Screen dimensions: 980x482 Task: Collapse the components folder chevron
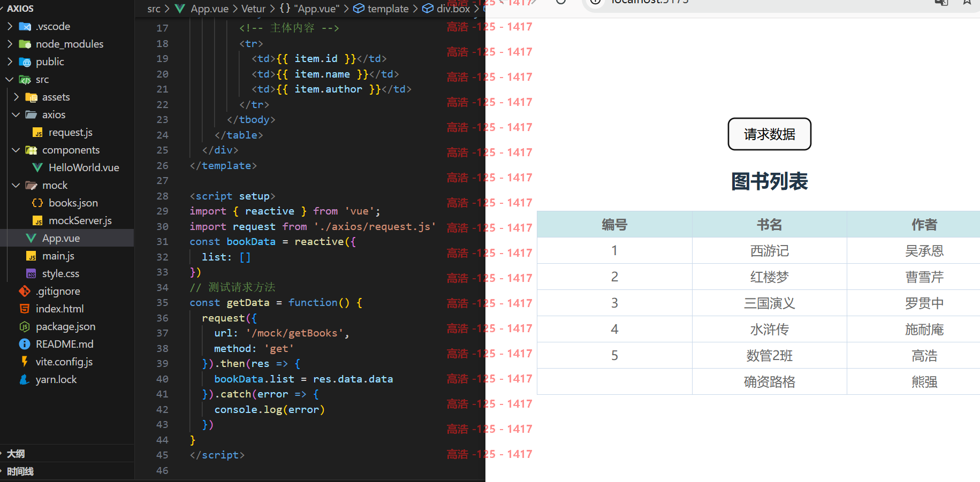click(16, 150)
